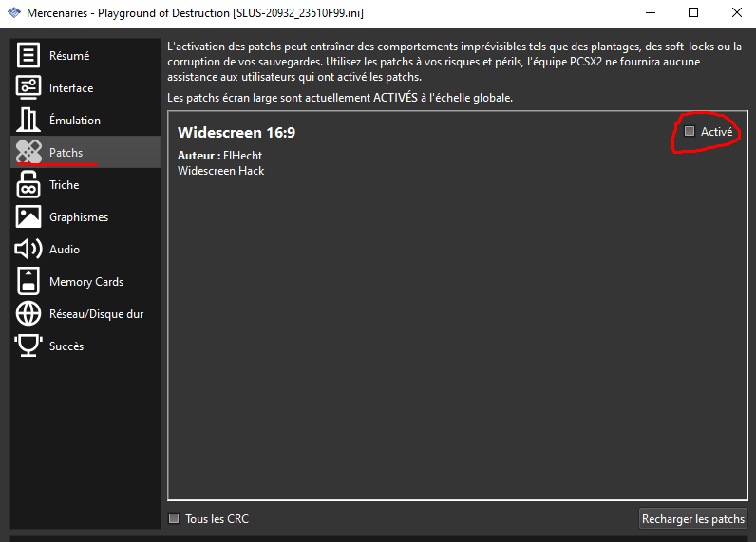Click the PCSX2 app icon in title bar

click(14, 13)
